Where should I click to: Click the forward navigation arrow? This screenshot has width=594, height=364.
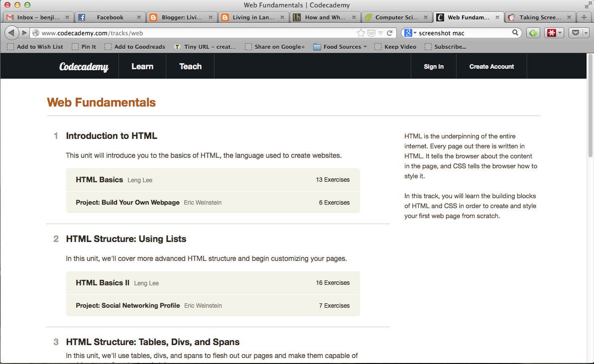coord(24,32)
